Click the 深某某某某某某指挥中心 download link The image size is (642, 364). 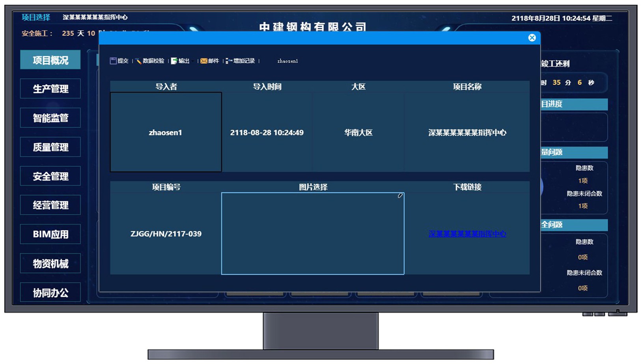tap(467, 234)
